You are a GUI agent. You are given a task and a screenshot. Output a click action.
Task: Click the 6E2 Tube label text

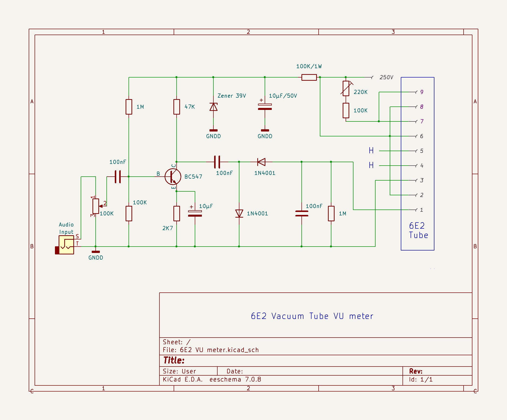(418, 230)
